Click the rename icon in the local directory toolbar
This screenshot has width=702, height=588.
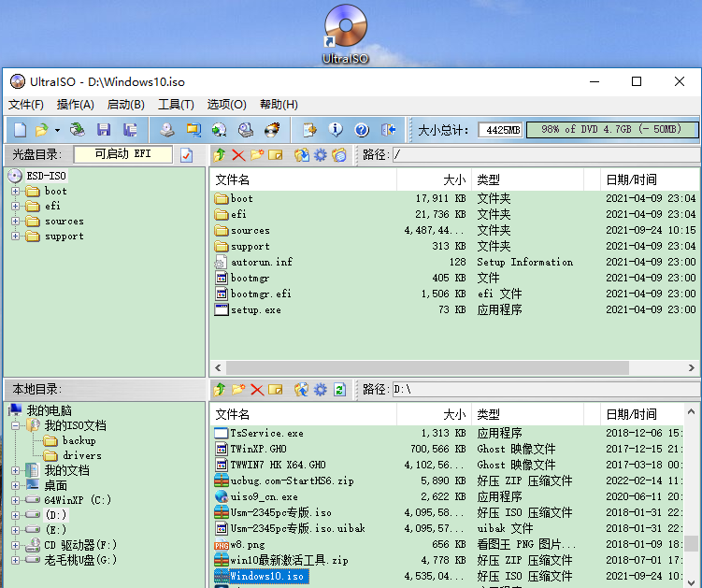click(276, 390)
